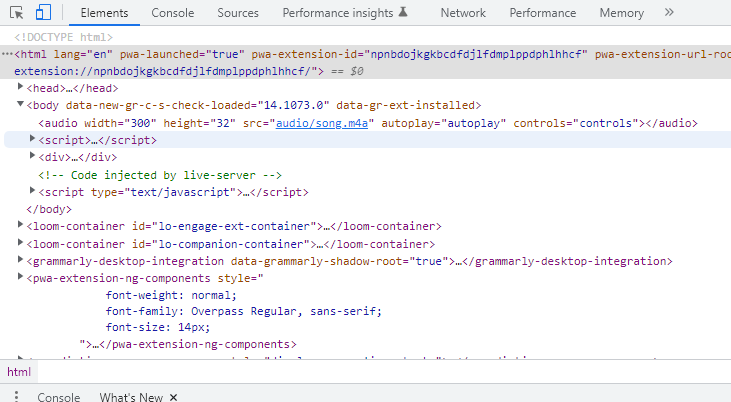Select the font-weight: normal line

[x=171, y=295]
